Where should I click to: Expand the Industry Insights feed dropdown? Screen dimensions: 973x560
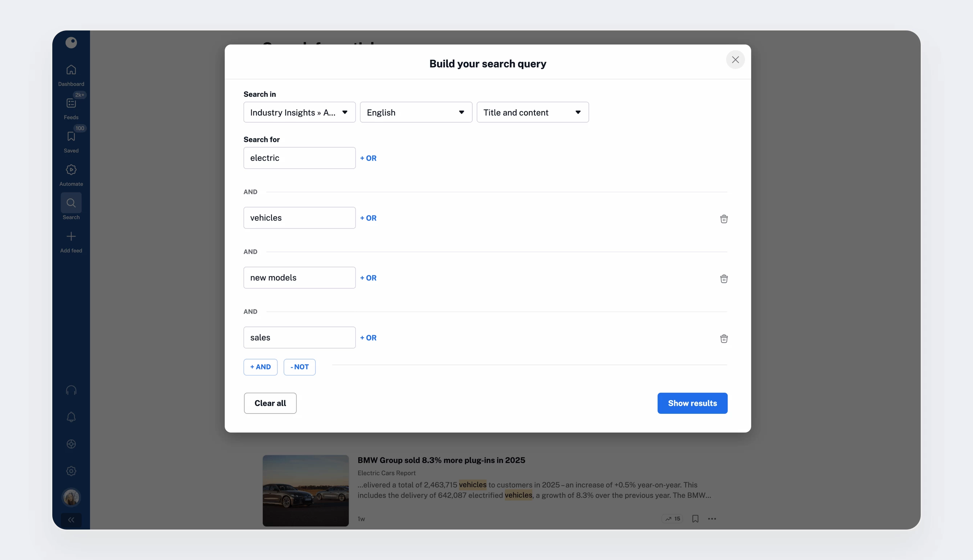pyautogui.click(x=299, y=112)
